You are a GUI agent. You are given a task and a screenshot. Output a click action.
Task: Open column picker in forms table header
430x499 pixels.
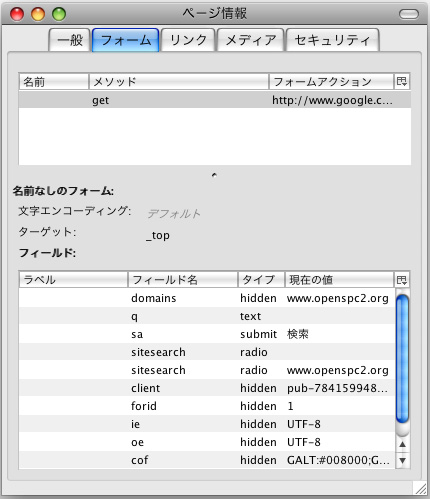pyautogui.click(x=402, y=81)
